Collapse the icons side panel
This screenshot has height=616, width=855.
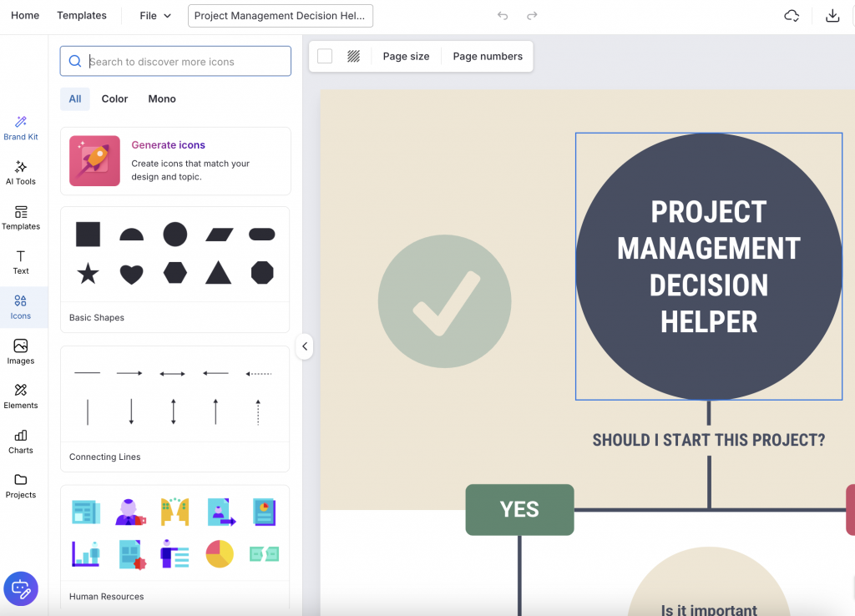304,346
